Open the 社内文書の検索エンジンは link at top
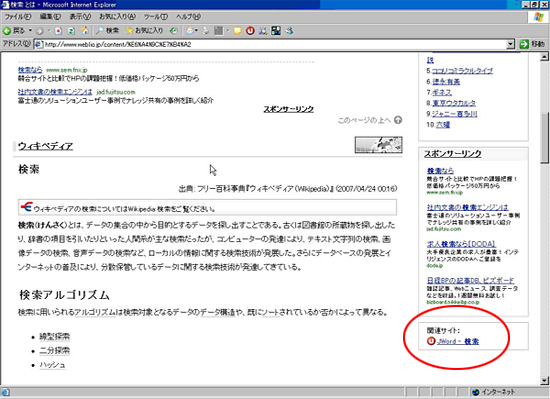This screenshot has height=399, width=550. click(55, 92)
